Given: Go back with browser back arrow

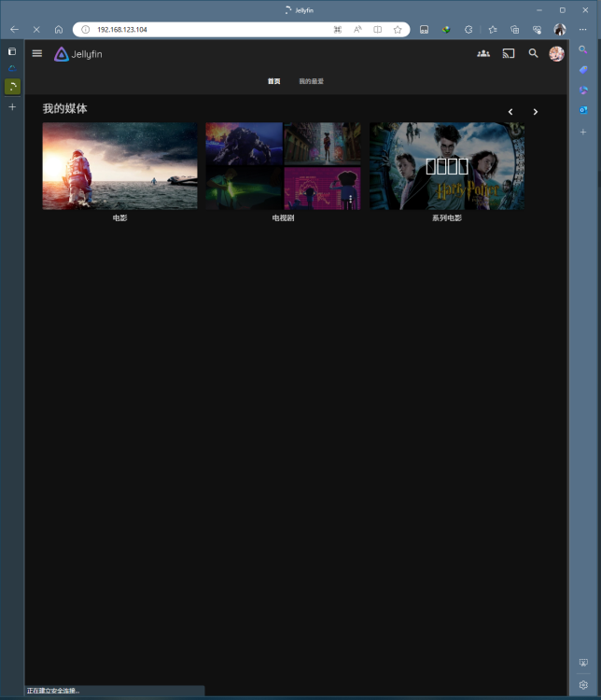Looking at the screenshot, I should click(x=14, y=30).
